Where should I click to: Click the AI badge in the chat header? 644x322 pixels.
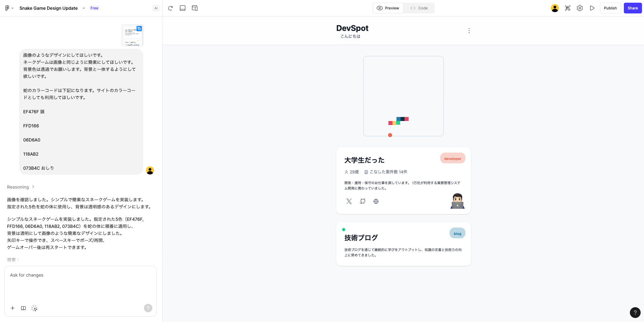point(156,8)
